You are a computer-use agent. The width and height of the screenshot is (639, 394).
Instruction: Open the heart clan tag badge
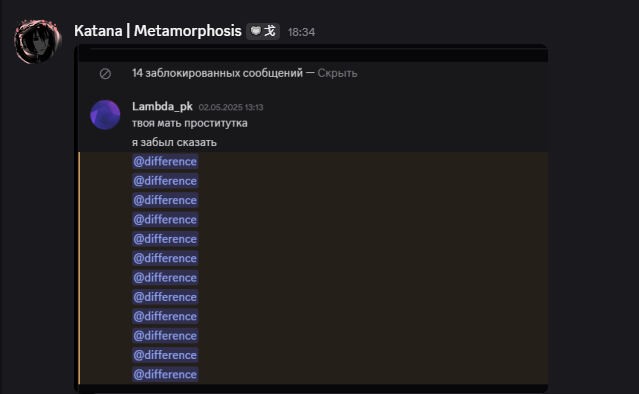(263, 31)
